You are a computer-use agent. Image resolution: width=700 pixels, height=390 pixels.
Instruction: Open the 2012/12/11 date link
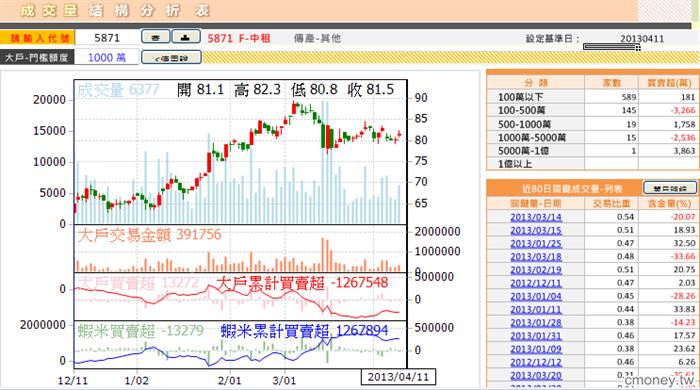(x=536, y=283)
